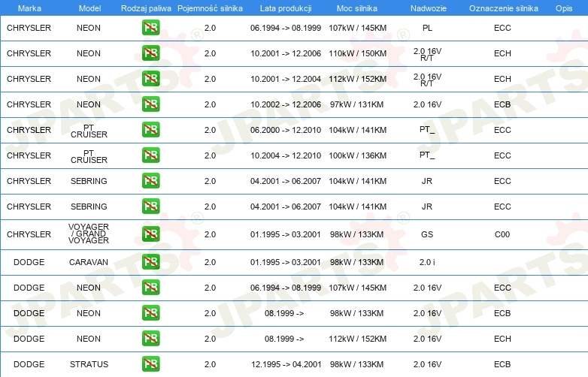Click 'PT_' in the 104kW / 141KM PT Cruiser row
Screen dimensions: 588x377
pyautogui.click(x=427, y=129)
